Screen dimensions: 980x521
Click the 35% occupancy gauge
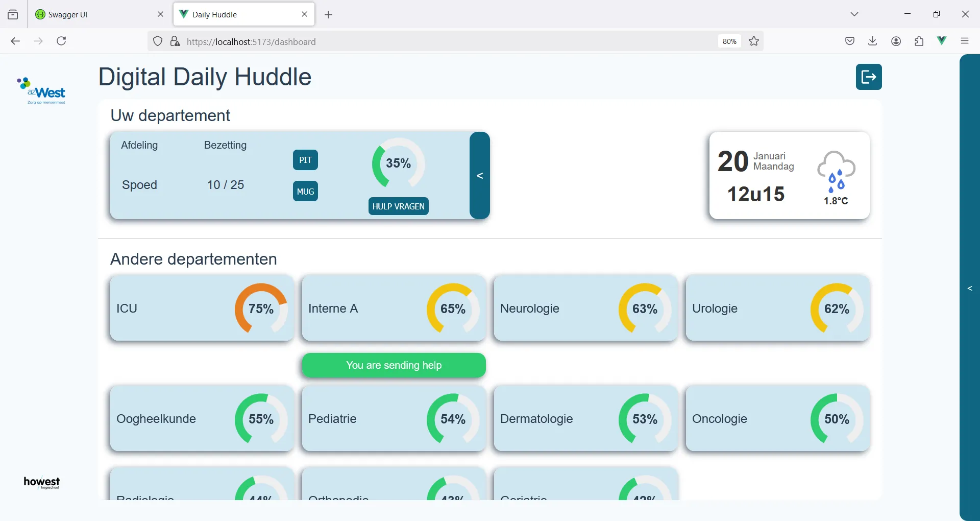(399, 163)
